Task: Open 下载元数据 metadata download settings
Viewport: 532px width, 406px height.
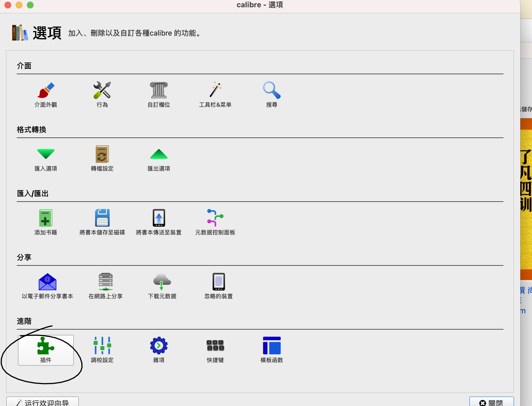Action: pyautogui.click(x=162, y=286)
